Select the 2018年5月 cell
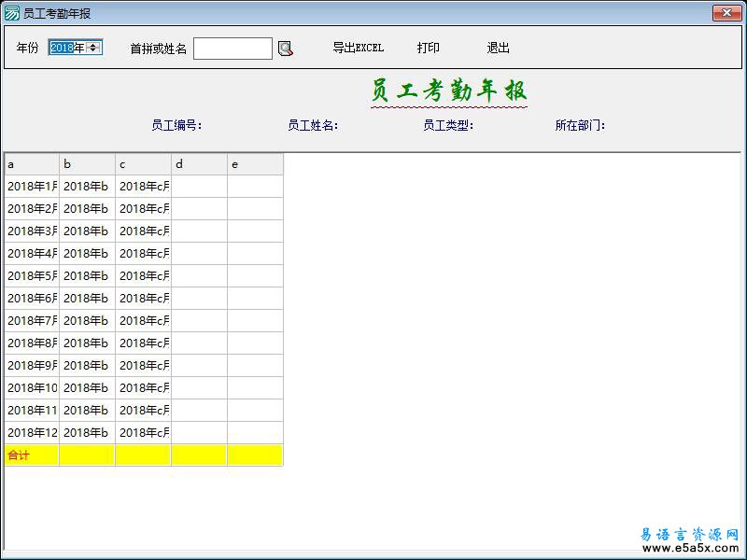This screenshot has width=747, height=560. click(32, 275)
